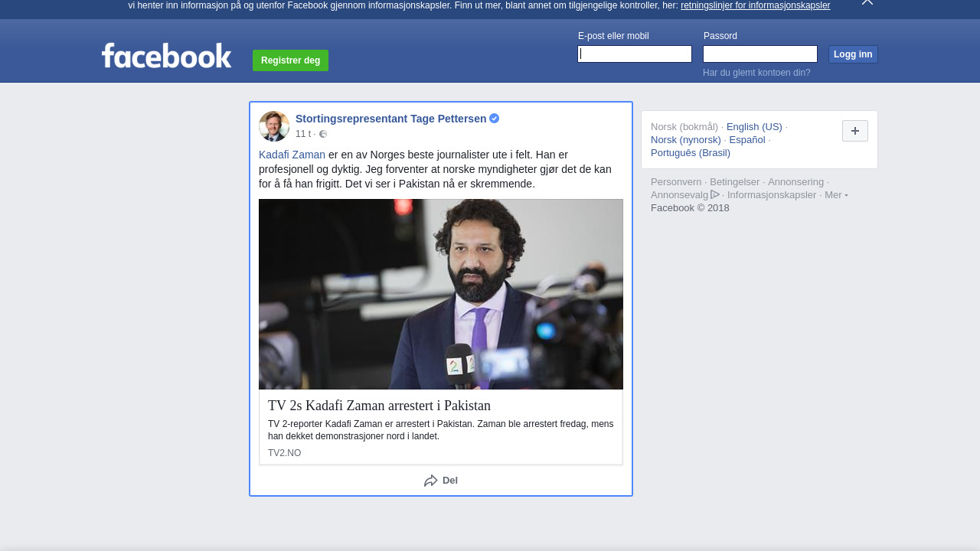Click the verified badge icon
Viewport: 980px width, 551px height.
click(495, 119)
